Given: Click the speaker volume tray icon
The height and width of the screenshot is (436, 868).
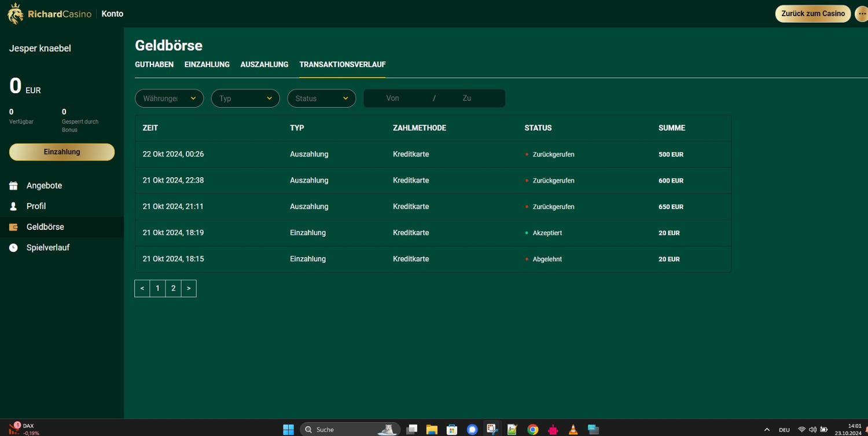Looking at the screenshot, I should (x=812, y=430).
